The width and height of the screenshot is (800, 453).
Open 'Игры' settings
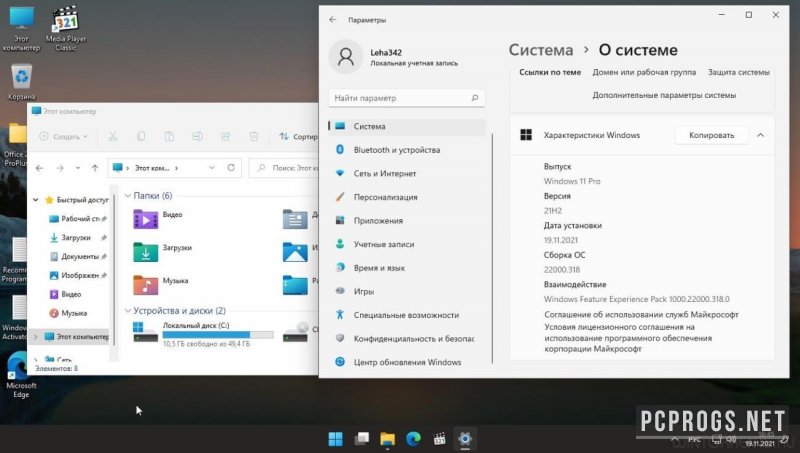407,291
